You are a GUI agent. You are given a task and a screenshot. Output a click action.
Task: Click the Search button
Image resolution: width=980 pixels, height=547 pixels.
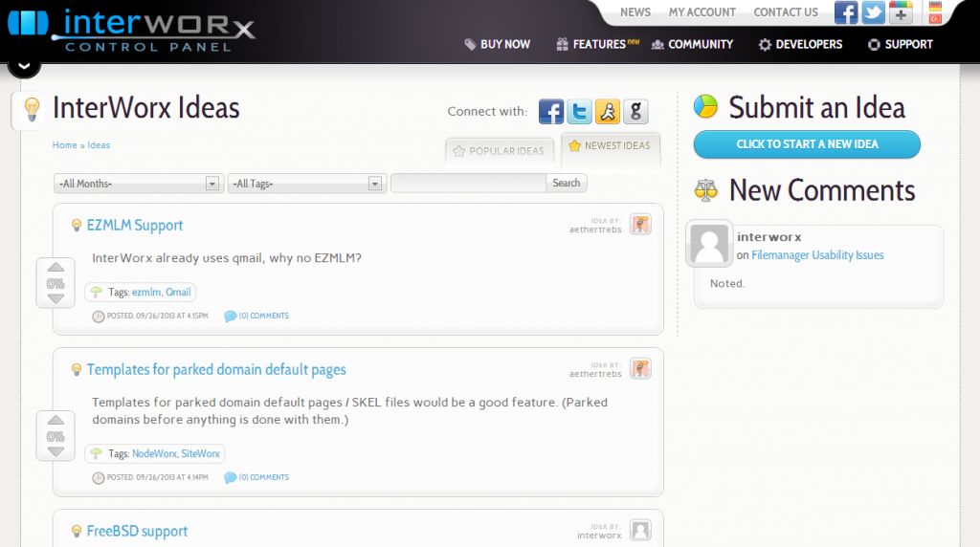[567, 183]
